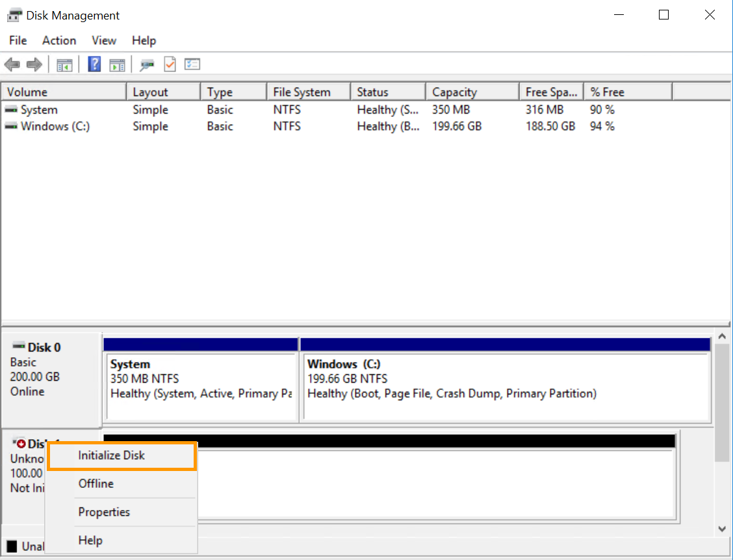Choose Offline in the context menu

point(96,483)
